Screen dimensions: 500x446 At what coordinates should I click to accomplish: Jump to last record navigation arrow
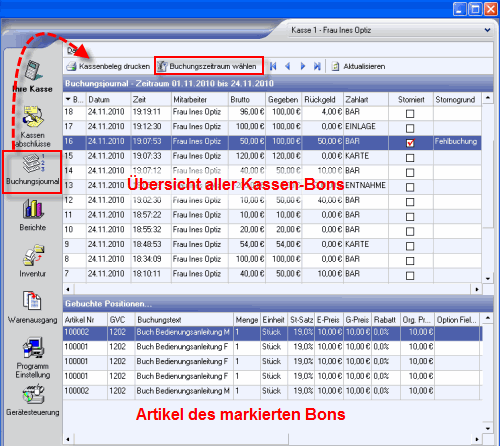click(317, 66)
